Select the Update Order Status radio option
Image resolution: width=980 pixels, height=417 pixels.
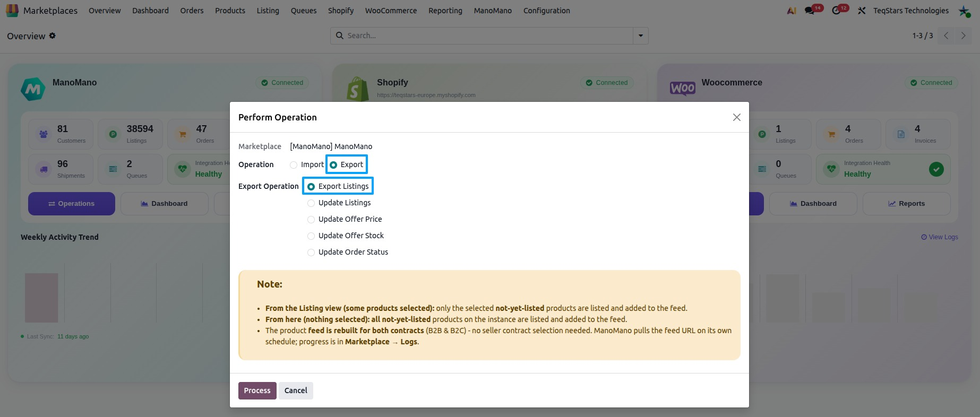click(311, 253)
